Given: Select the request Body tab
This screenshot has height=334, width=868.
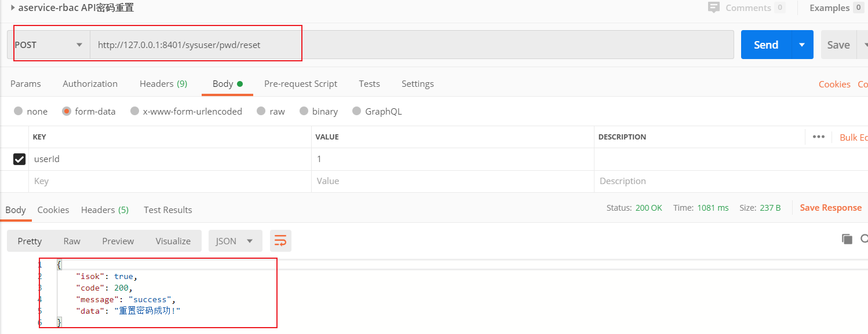Looking at the screenshot, I should 227,84.
